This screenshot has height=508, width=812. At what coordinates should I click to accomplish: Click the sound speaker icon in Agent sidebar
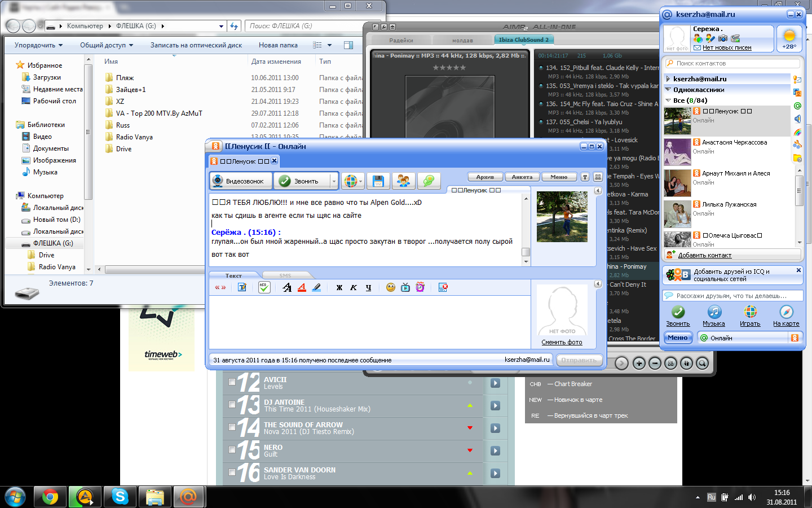coord(797,119)
